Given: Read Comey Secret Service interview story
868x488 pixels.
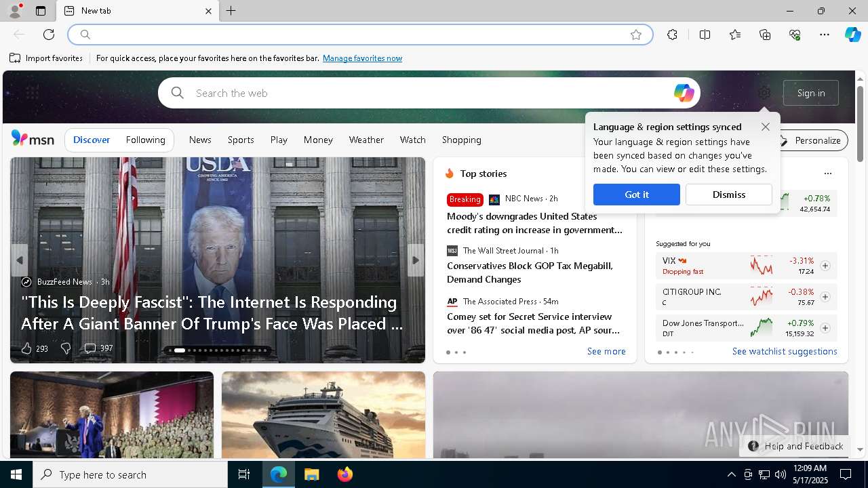Looking at the screenshot, I should pos(533,323).
